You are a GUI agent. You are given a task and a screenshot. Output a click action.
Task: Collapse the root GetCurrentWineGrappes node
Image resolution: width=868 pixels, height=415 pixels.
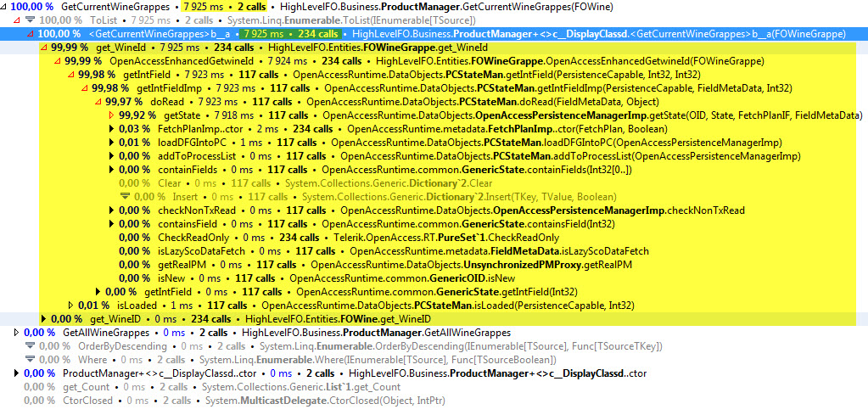click(4, 7)
